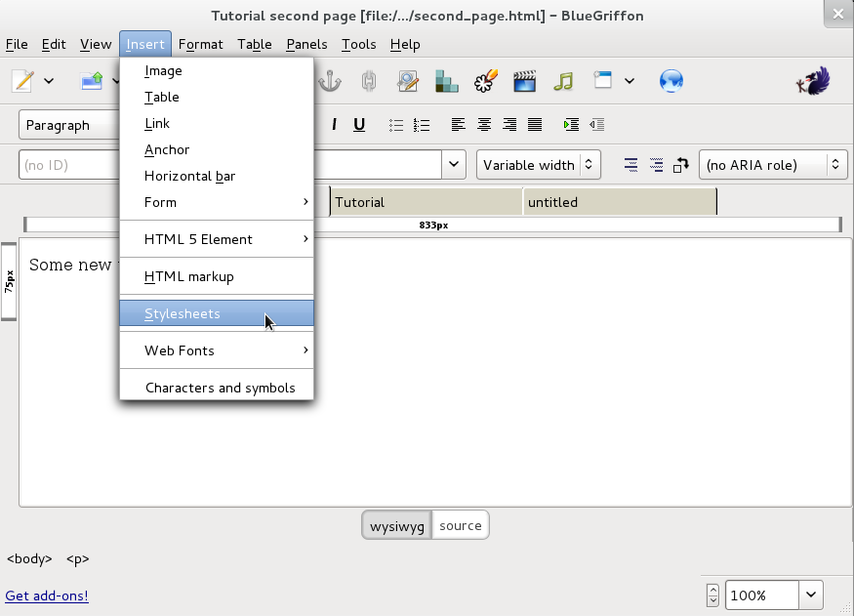This screenshot has height=616, width=854.
Task: Switch to the untitled document tab
Action: 619,202
